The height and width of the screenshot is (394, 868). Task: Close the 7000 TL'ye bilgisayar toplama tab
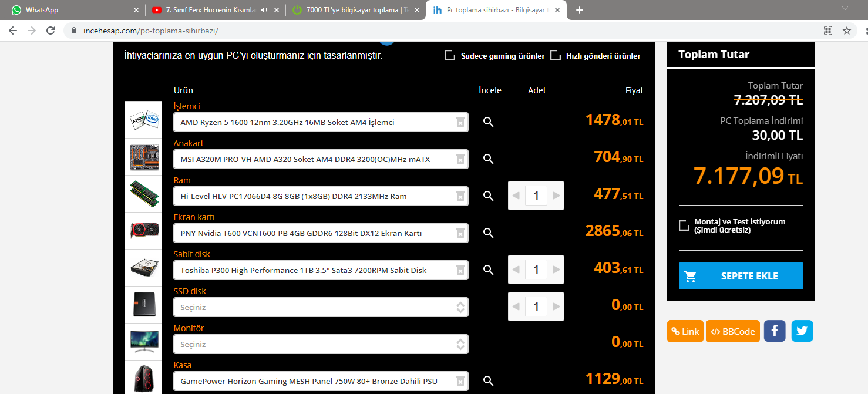click(x=417, y=10)
